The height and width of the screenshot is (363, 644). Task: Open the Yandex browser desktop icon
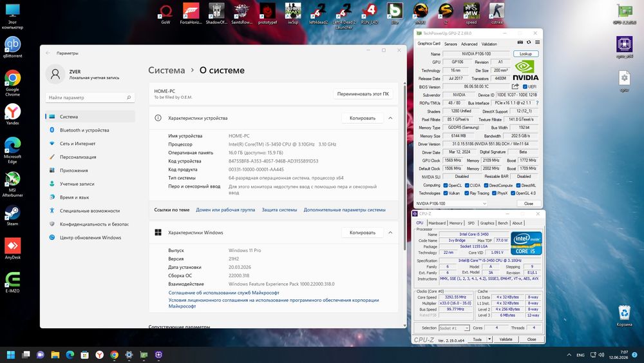[x=12, y=114]
